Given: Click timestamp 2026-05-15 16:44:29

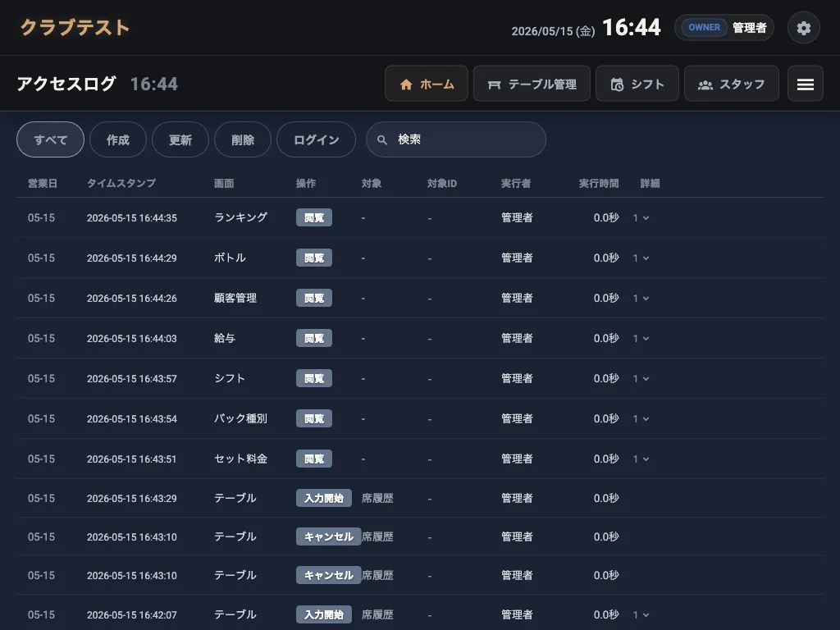Looking at the screenshot, I should coord(132,258).
